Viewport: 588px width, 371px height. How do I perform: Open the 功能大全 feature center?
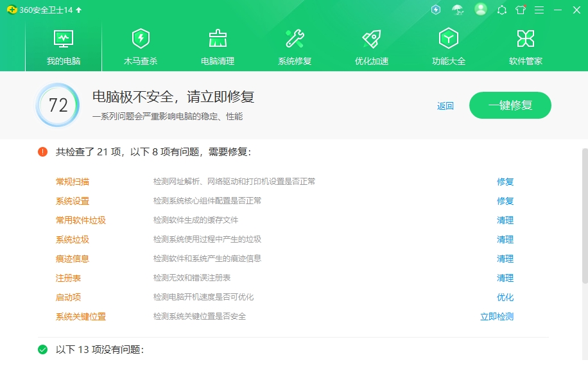(448, 45)
